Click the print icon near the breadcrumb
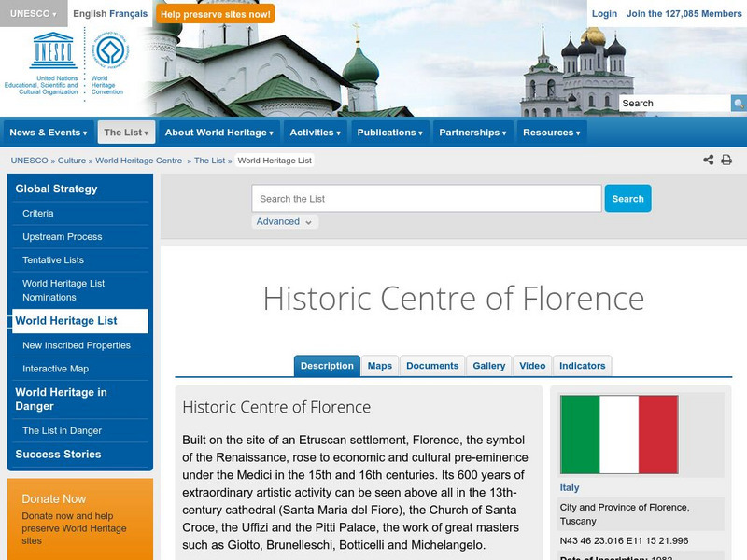This screenshot has height=560, width=747. [726, 160]
